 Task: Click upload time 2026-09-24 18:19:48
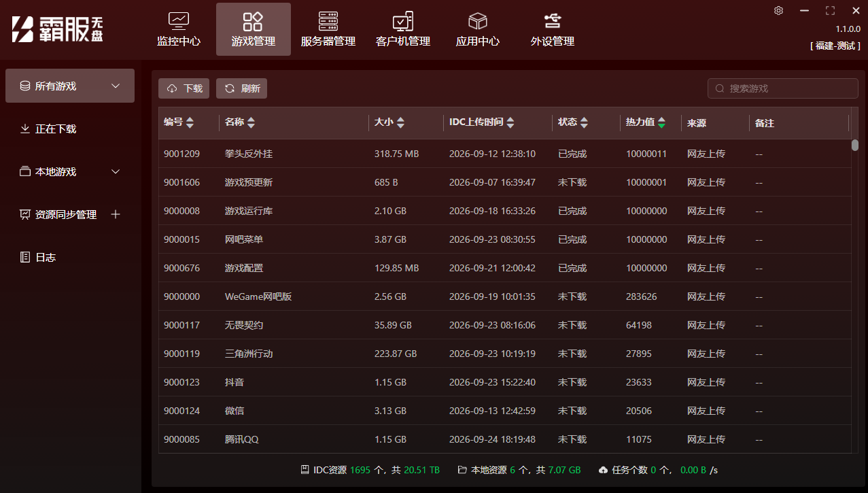tap(492, 439)
